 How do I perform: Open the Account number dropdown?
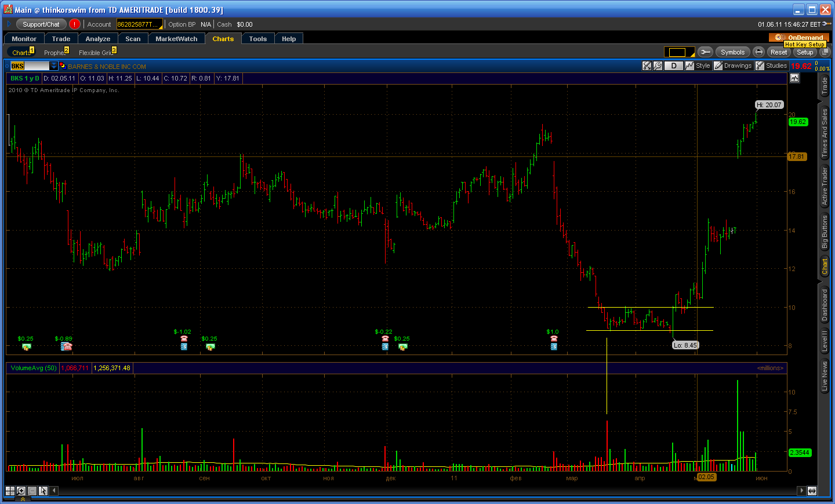[x=139, y=24]
